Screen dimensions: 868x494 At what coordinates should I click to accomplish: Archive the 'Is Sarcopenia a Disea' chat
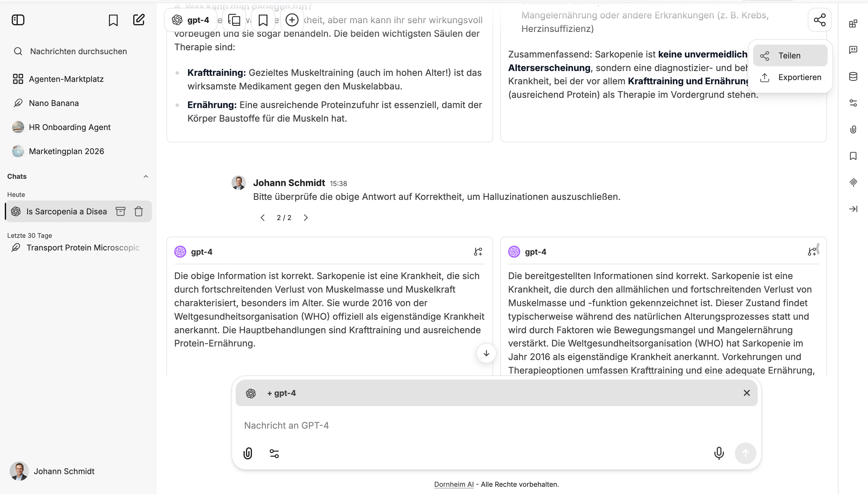click(x=121, y=211)
